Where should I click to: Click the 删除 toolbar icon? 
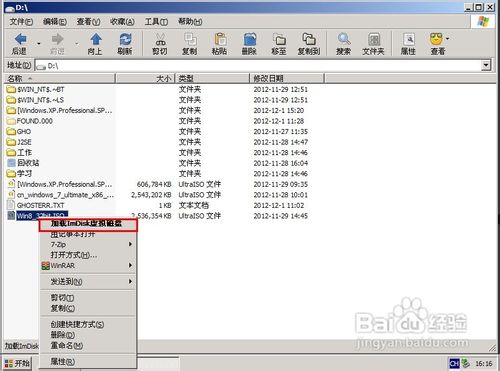click(250, 39)
